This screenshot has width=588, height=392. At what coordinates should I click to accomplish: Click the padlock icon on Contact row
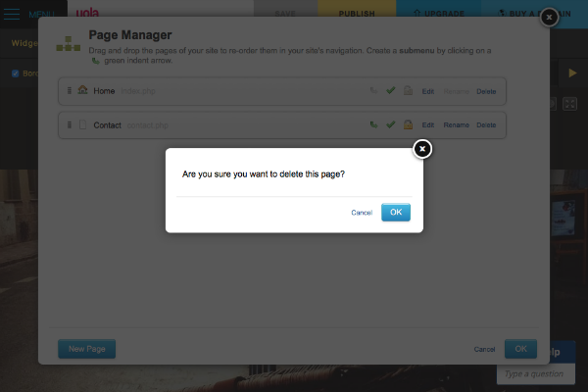click(407, 124)
